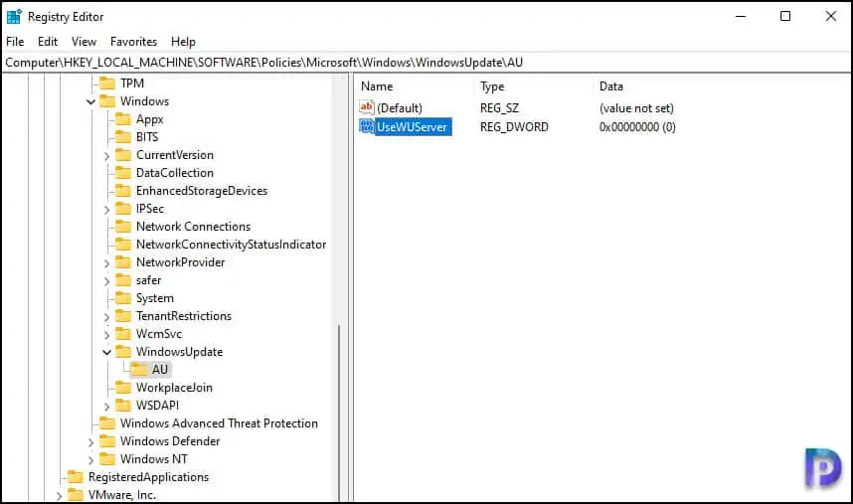Click the 0x00000000 (0) data cell
Image resolution: width=853 pixels, height=504 pixels.
pos(637,126)
